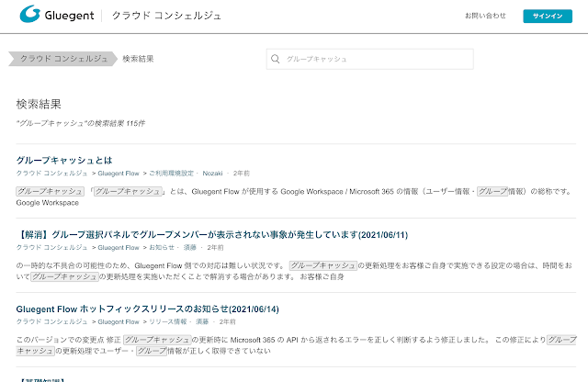The image size is (588, 382).
Task: Open the 【解消】グループ選択パネル article
Action: [x=212, y=235]
